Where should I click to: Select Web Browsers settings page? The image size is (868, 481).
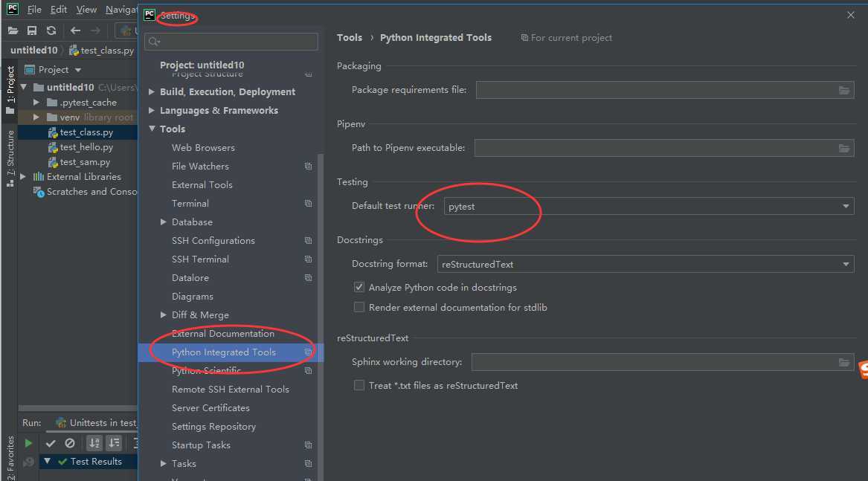click(203, 148)
